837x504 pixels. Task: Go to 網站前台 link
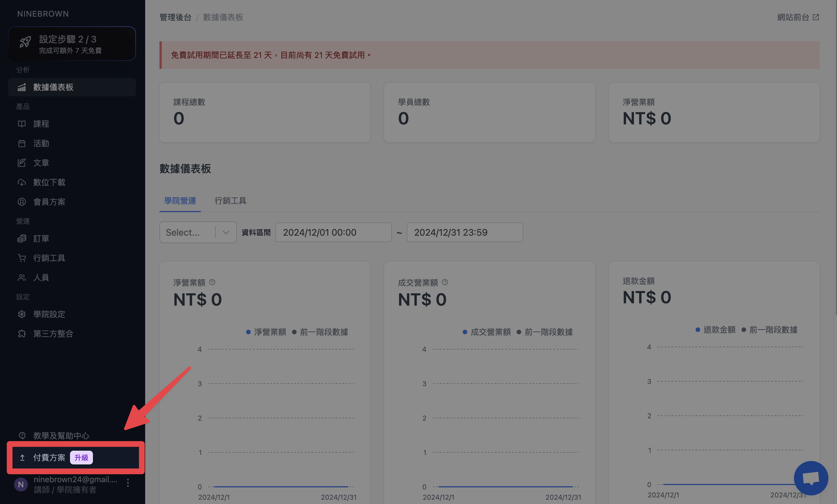[798, 17]
